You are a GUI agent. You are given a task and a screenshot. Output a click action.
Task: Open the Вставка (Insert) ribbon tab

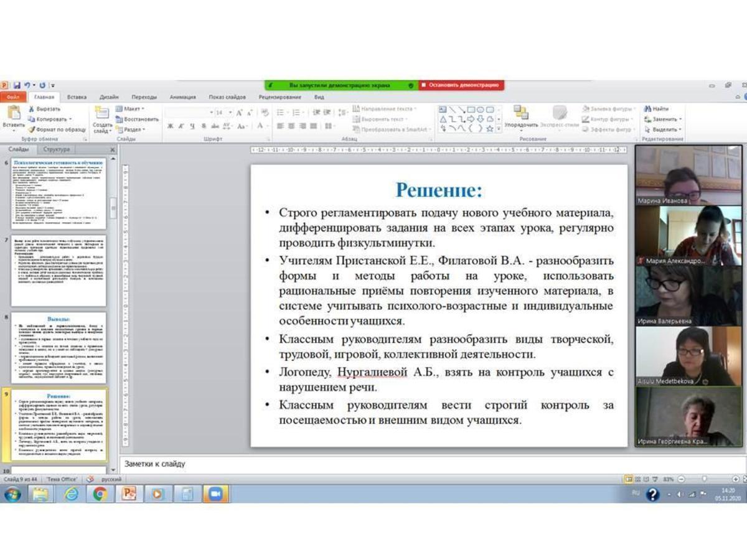point(77,97)
